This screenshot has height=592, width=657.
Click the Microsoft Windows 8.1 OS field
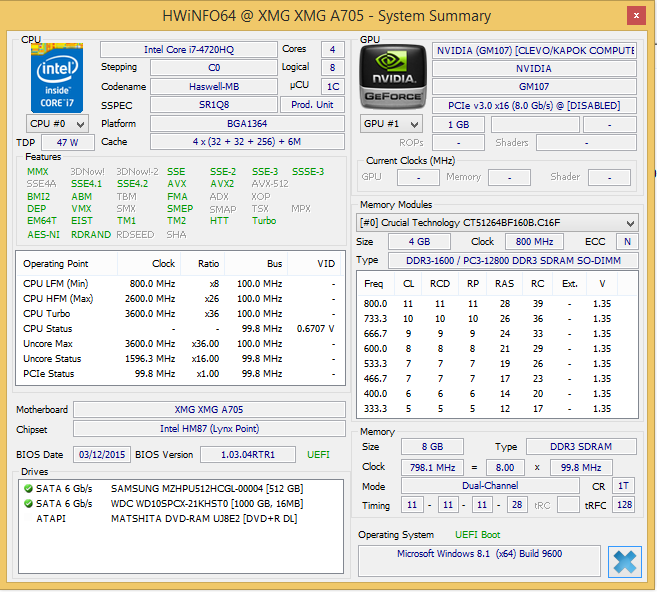[479, 561]
